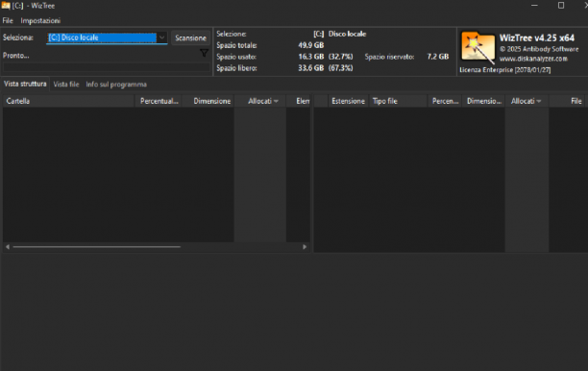This screenshot has width=588, height=371.
Task: Click the 33,6 GB free space value
Action: pyautogui.click(x=311, y=68)
